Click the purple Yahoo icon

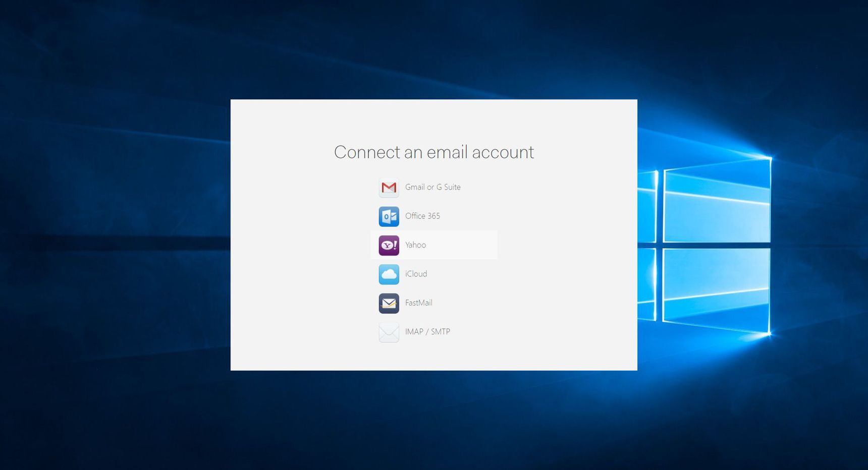click(389, 245)
